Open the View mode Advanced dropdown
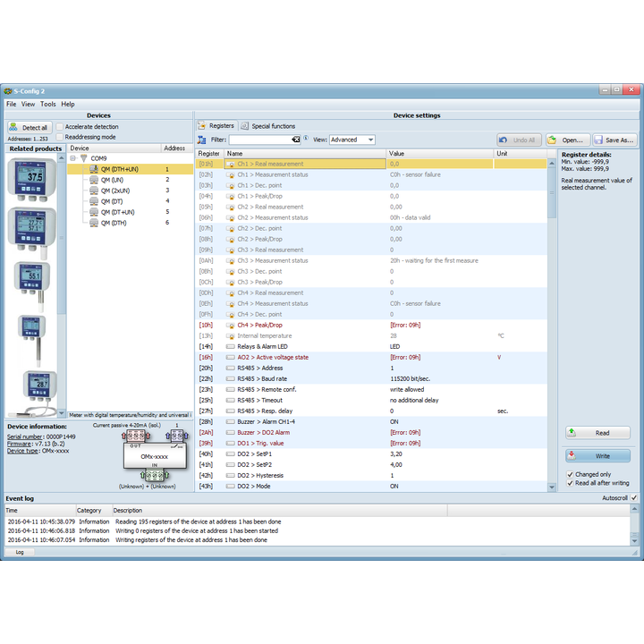Image resolution: width=644 pixels, height=644 pixels. pos(352,140)
